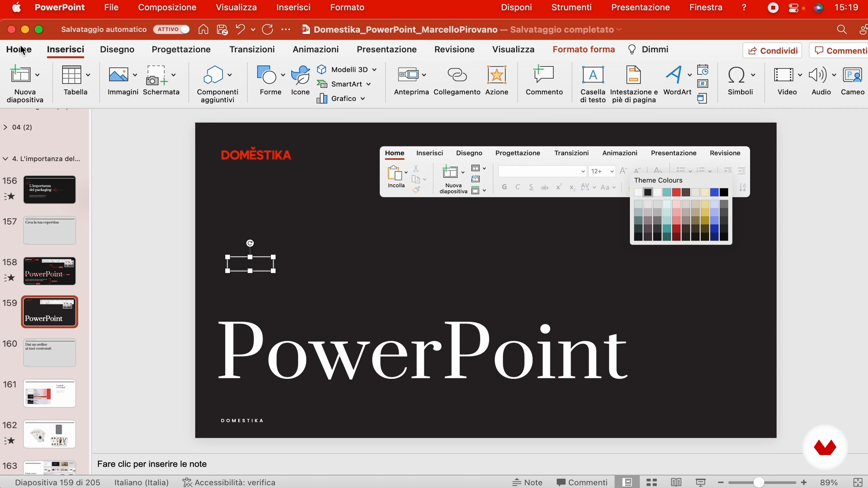The height and width of the screenshot is (488, 868).
Task: Click the Forme shapes icon
Action: (266, 75)
